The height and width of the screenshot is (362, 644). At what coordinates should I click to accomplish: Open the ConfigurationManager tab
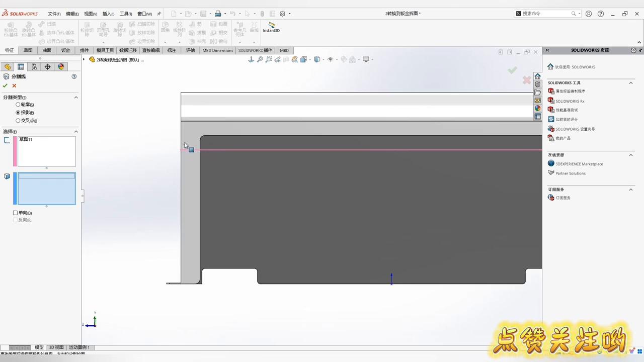pos(34,67)
